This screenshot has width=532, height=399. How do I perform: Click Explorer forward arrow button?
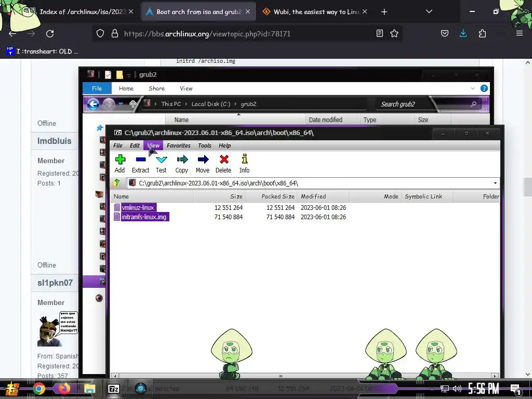109,104
